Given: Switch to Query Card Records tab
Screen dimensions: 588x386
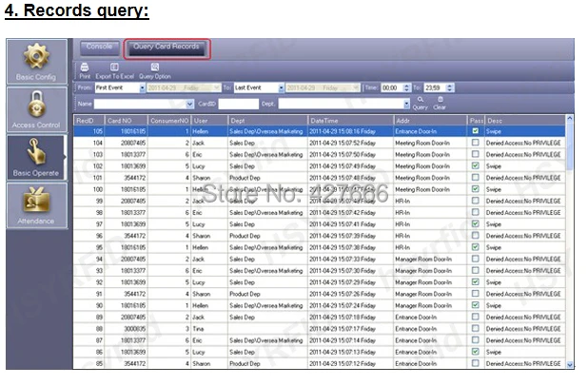Looking at the screenshot, I should tap(167, 48).
